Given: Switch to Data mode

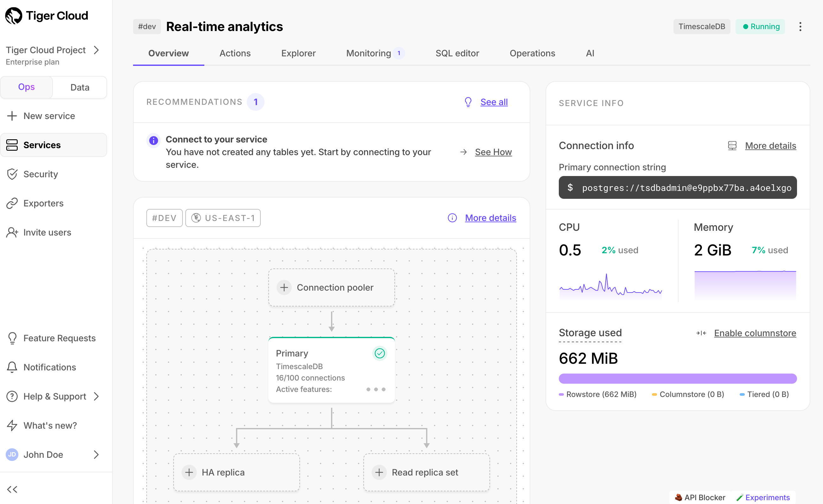Looking at the screenshot, I should click(x=80, y=87).
